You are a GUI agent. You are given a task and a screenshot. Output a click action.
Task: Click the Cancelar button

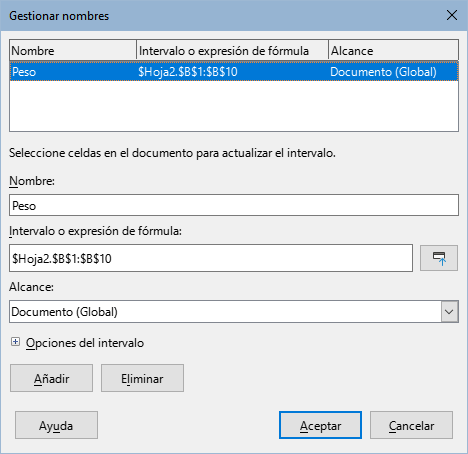pos(411,425)
